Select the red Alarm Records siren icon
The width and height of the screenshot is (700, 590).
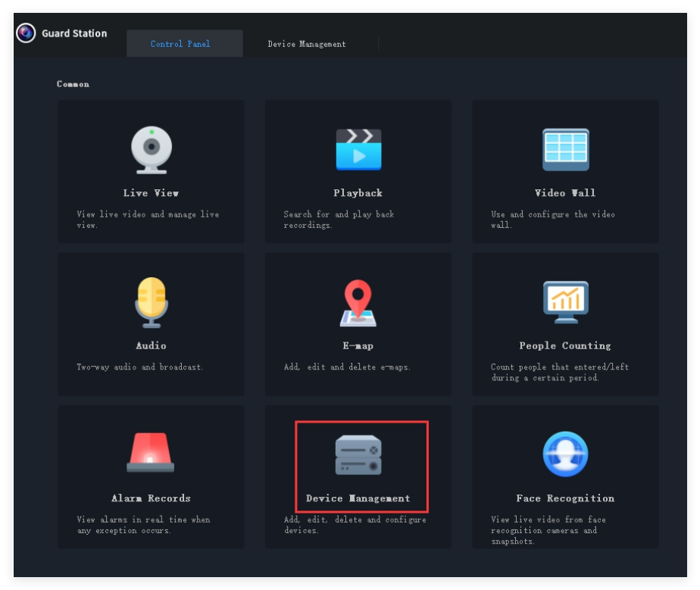(151, 453)
